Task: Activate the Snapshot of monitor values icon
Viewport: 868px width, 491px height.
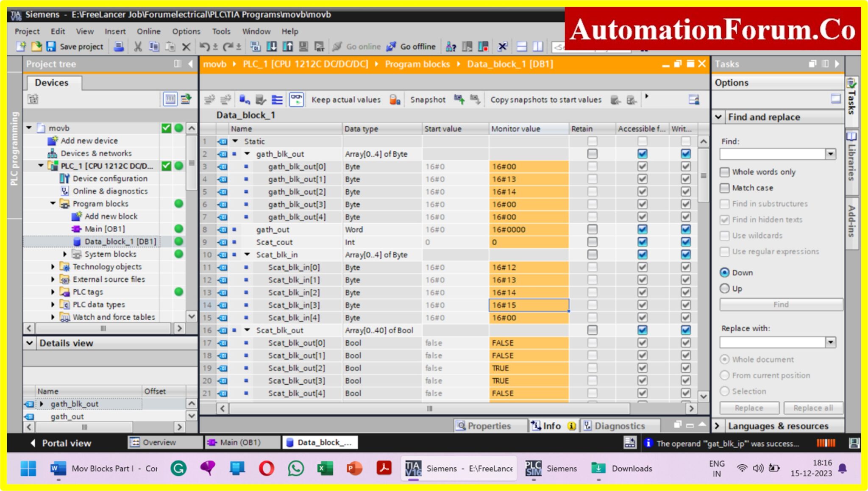Action: pyautogui.click(x=459, y=100)
